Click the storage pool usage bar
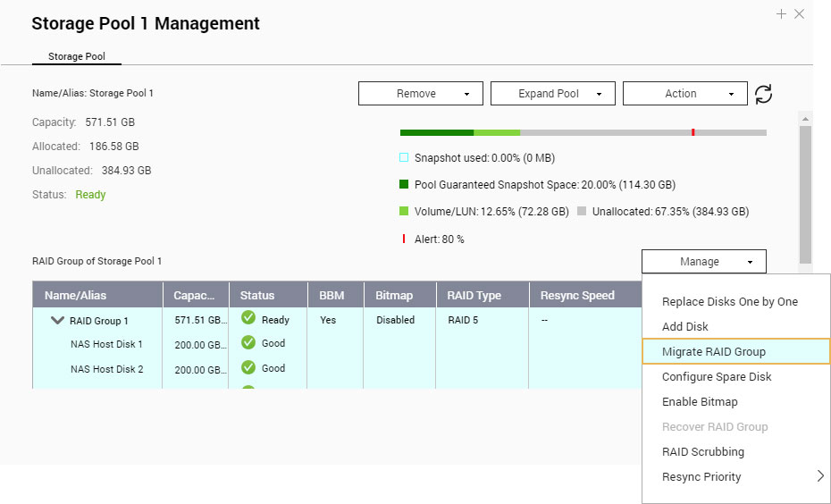Screen dimensions: 831x504 point(583,132)
